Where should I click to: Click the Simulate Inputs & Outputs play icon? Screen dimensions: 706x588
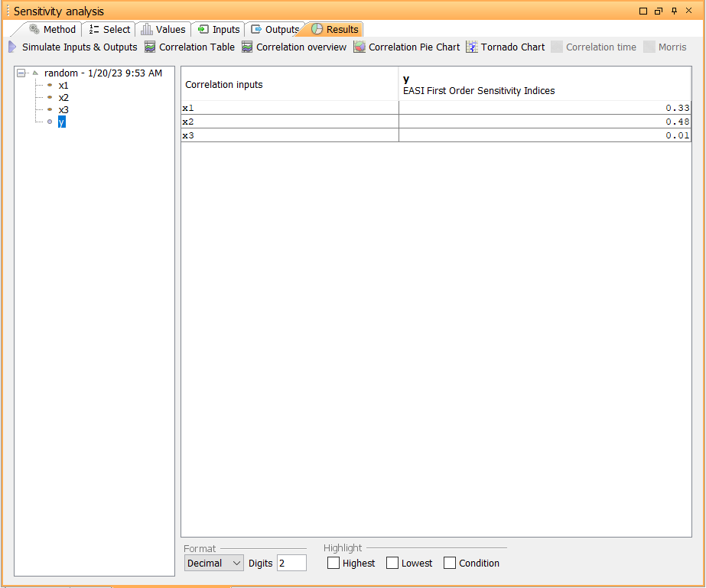click(12, 47)
